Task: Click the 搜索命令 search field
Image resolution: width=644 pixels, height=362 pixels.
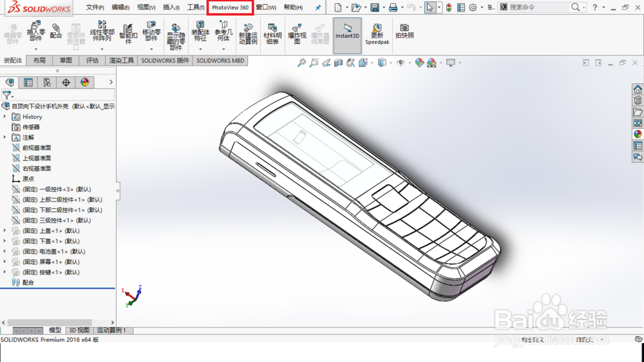Action: tap(539, 7)
